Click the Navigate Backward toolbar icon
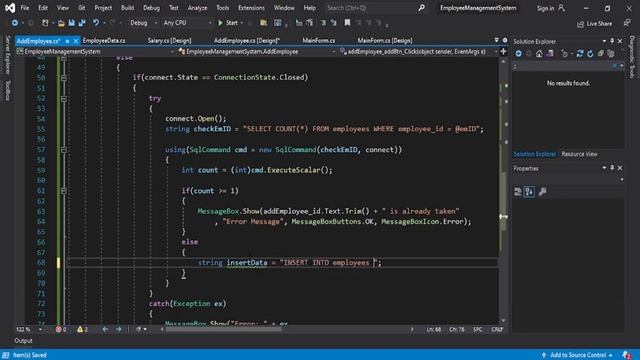 point(15,23)
